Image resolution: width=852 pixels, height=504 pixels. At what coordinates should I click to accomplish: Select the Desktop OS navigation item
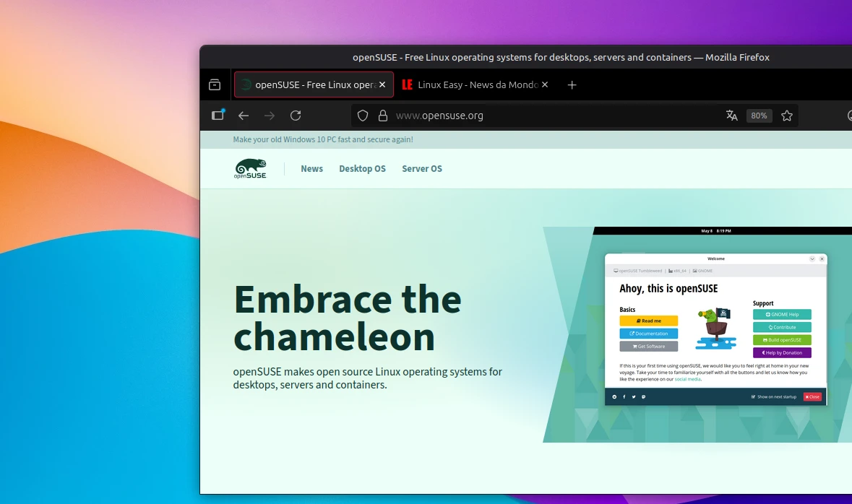pos(362,168)
